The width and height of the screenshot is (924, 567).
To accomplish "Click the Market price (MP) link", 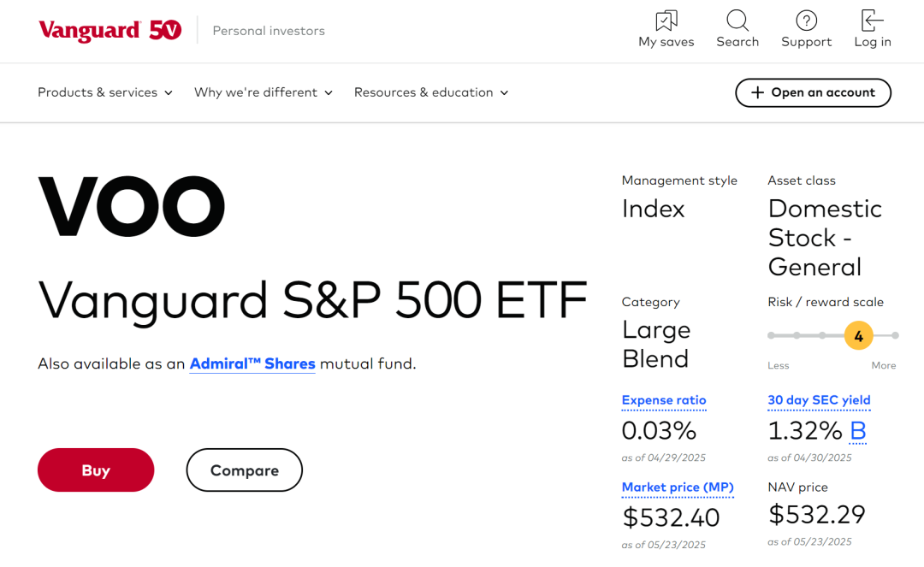I will pos(678,487).
